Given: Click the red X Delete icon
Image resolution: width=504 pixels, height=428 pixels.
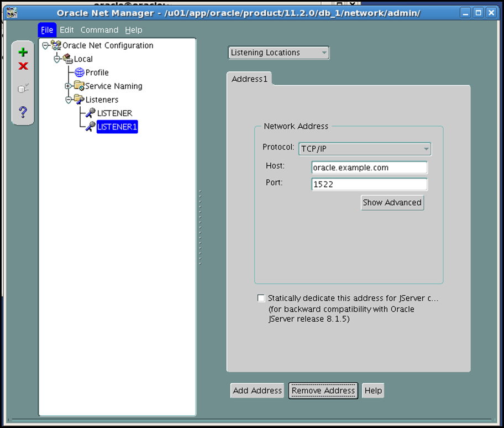Looking at the screenshot, I should click(x=23, y=66).
